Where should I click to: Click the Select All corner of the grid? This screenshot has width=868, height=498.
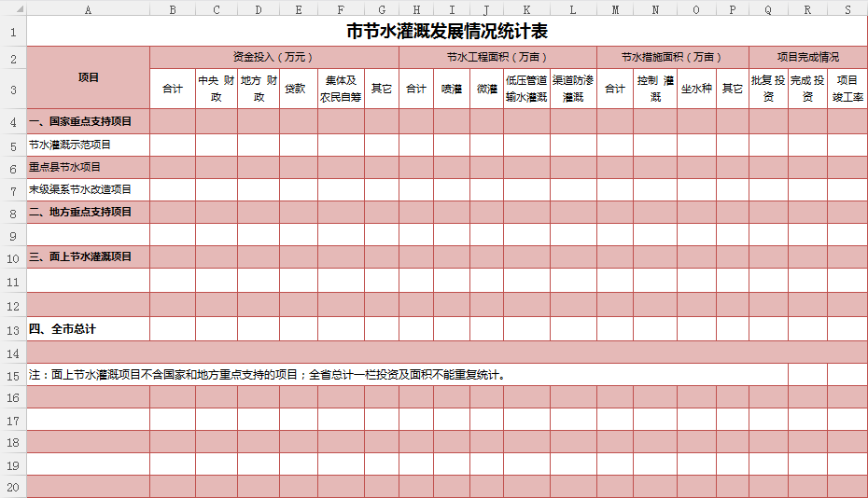tap(13, 9)
